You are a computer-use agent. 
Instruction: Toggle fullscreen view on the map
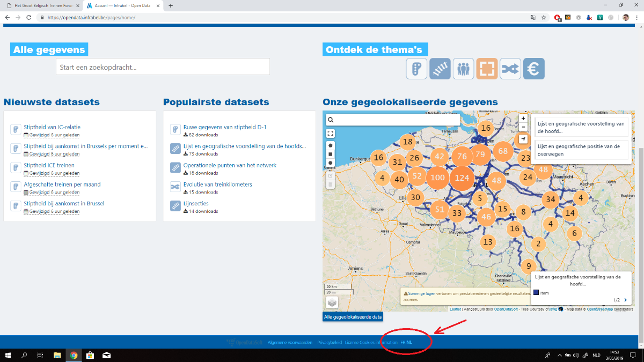pos(331,134)
